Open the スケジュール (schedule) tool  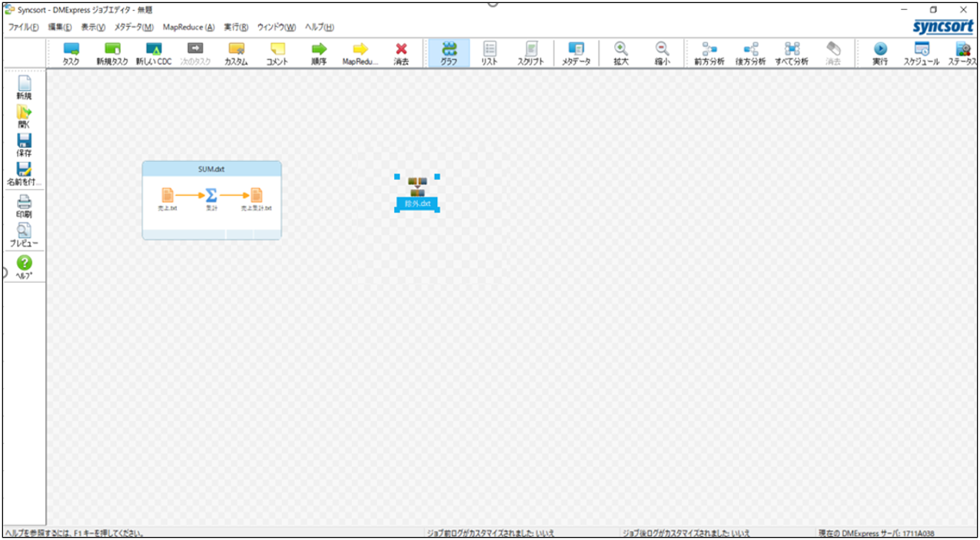pos(921,53)
